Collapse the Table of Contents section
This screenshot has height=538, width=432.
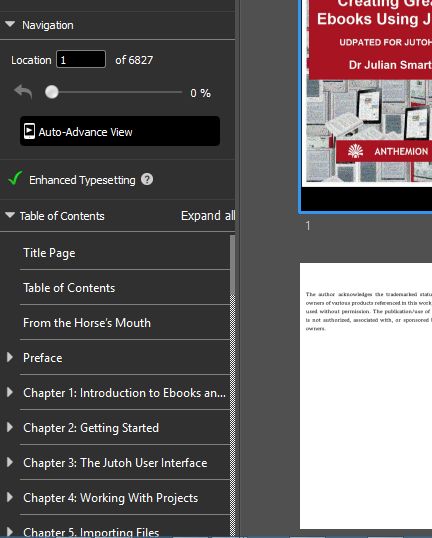(x=10, y=215)
